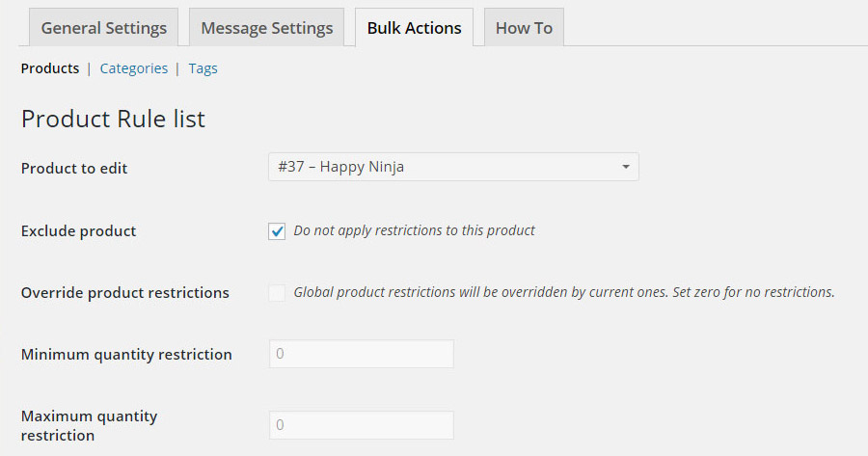Click the 'Minimum quantity restriction' label
The height and width of the screenshot is (456, 868).
(x=126, y=354)
